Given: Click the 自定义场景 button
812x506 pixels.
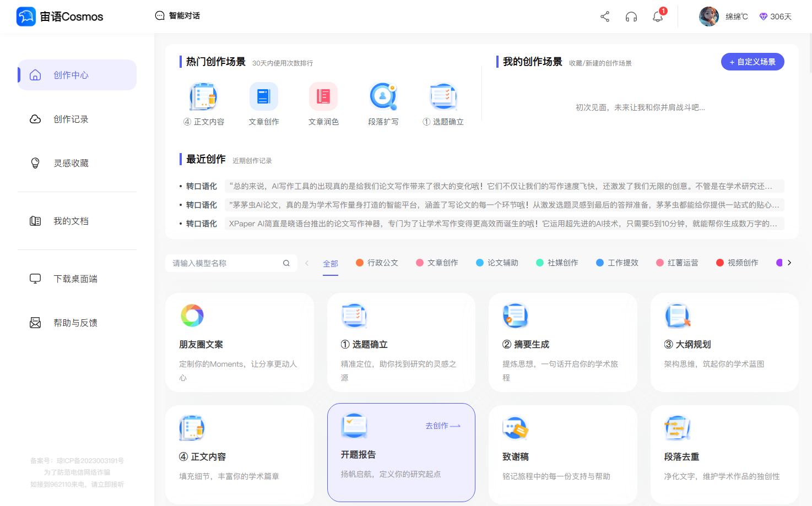Looking at the screenshot, I should click(x=753, y=62).
